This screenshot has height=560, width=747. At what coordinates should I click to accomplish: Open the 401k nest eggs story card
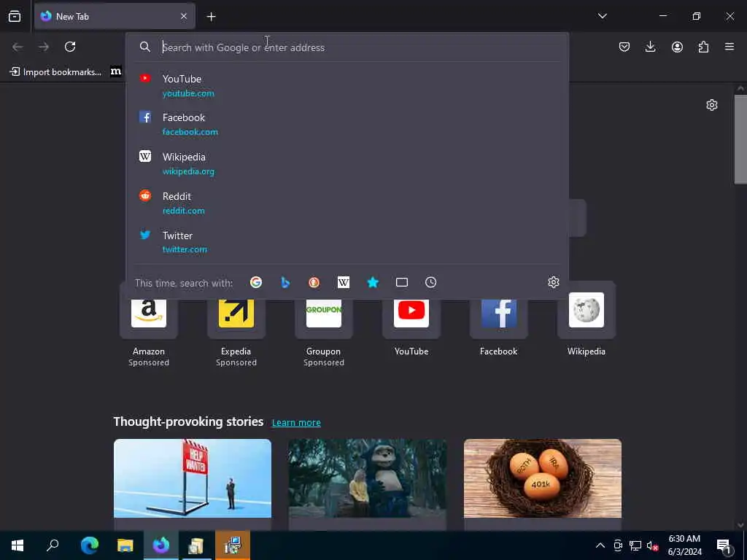[x=543, y=484]
